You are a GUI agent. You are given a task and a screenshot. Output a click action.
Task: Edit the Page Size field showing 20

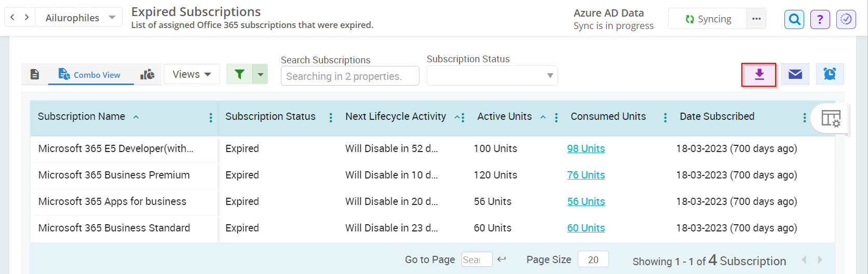[x=593, y=259]
